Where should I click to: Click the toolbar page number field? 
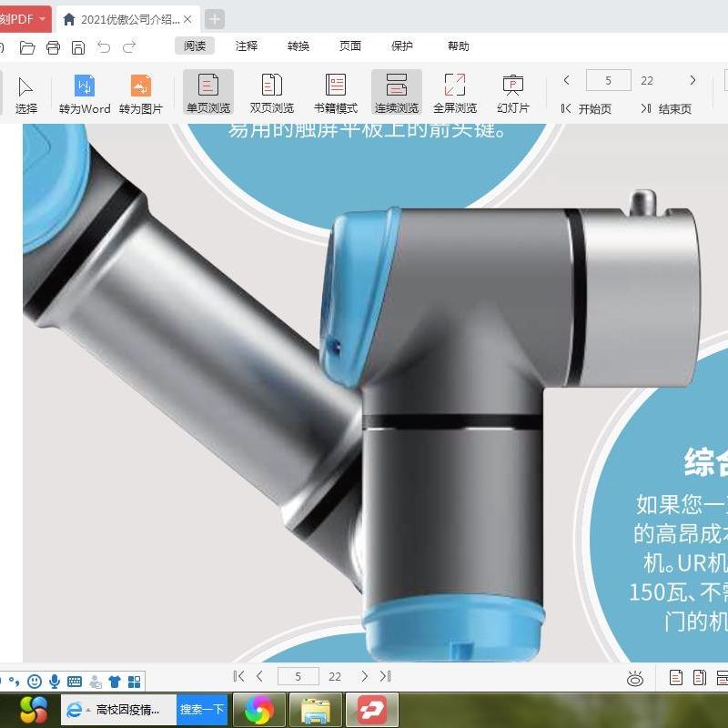click(x=608, y=80)
